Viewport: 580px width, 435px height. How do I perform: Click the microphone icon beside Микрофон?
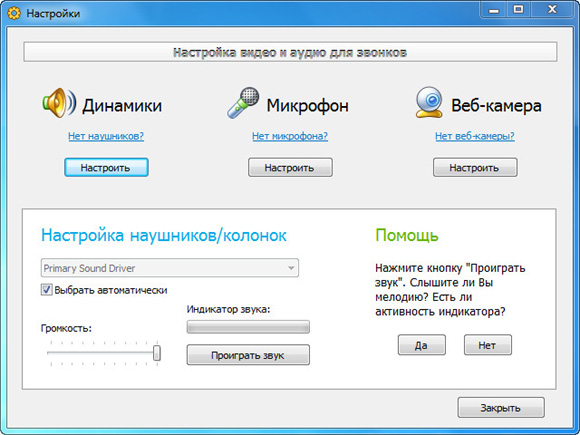click(x=243, y=103)
